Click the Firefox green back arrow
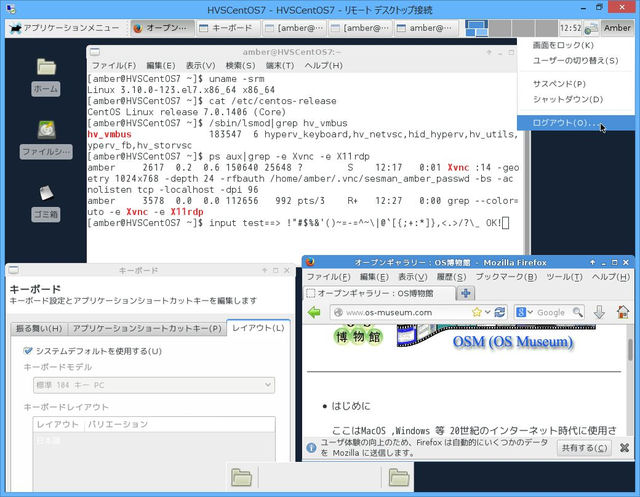 315,313
